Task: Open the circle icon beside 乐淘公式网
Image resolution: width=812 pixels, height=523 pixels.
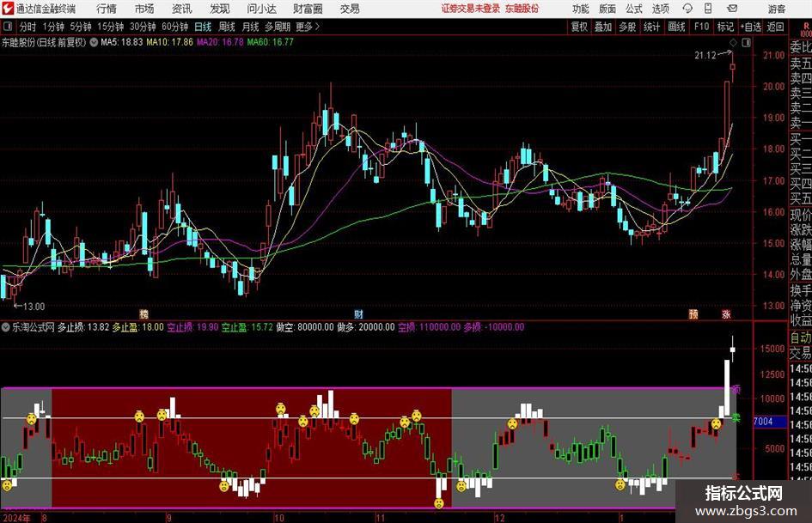Action: (x=6, y=326)
